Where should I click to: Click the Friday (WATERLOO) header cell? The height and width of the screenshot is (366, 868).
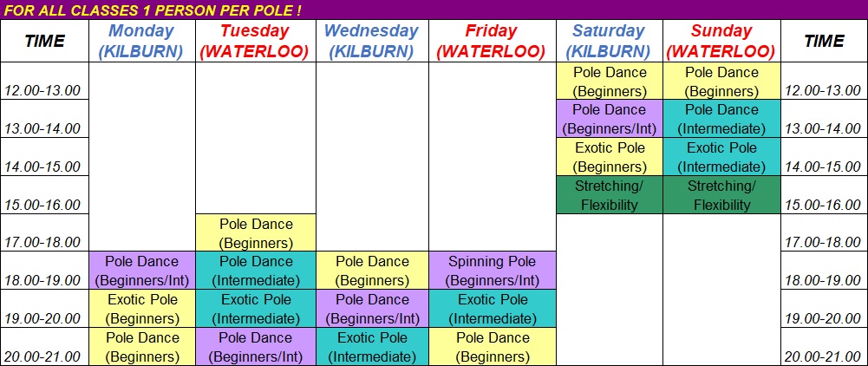point(492,41)
